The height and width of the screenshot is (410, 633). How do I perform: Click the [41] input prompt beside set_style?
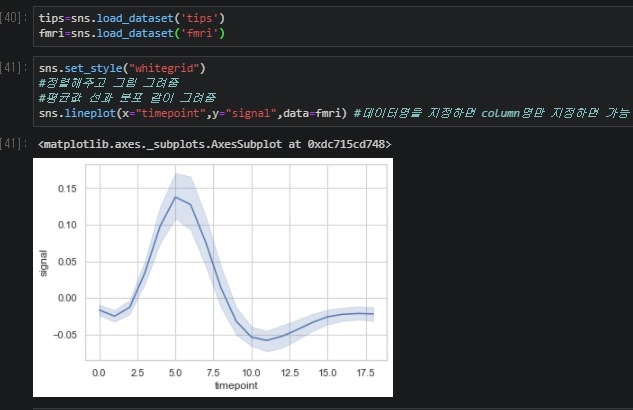pos(14,68)
